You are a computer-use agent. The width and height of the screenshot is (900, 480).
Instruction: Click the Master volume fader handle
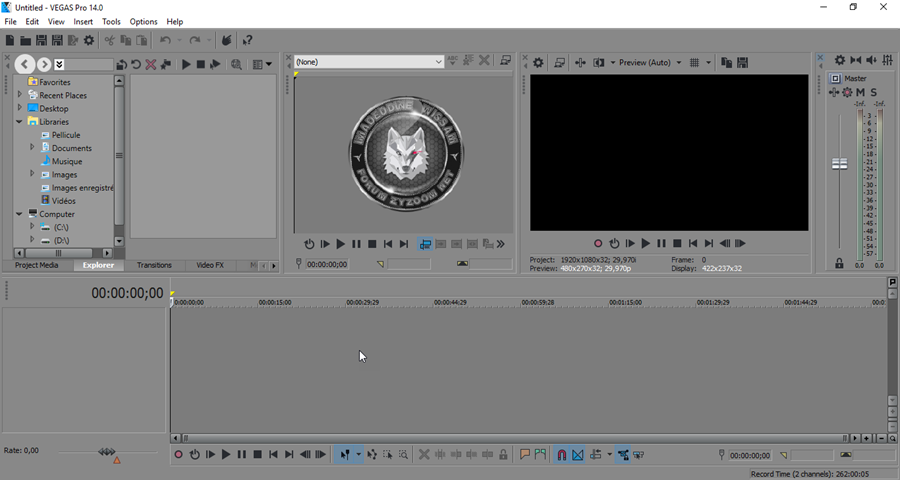(840, 164)
